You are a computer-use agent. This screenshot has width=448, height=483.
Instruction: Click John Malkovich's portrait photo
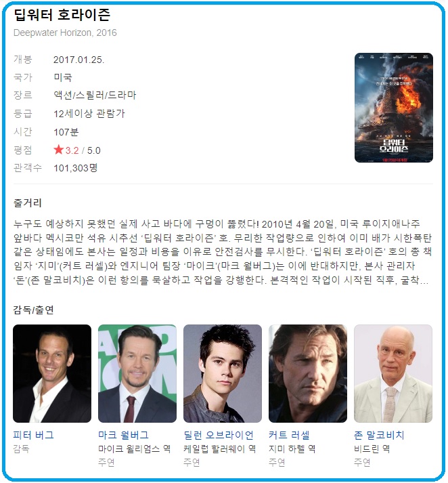point(393,373)
